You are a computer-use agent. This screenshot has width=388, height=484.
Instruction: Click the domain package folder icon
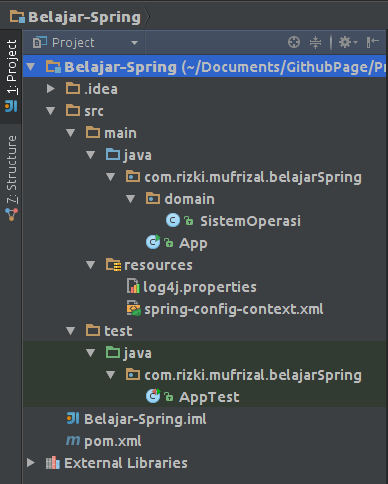pos(153,198)
